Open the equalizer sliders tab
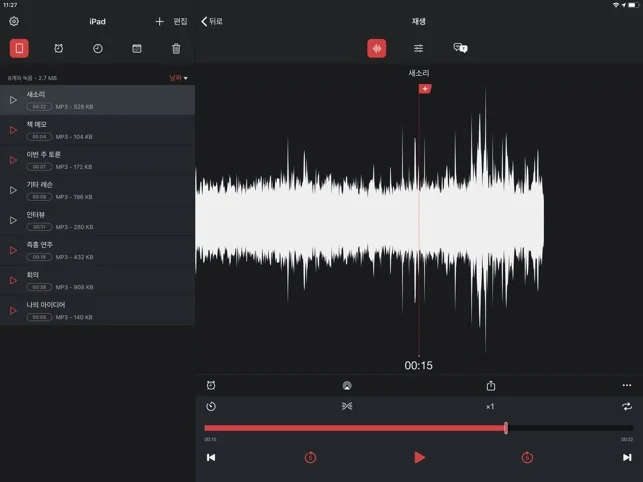 pos(418,48)
